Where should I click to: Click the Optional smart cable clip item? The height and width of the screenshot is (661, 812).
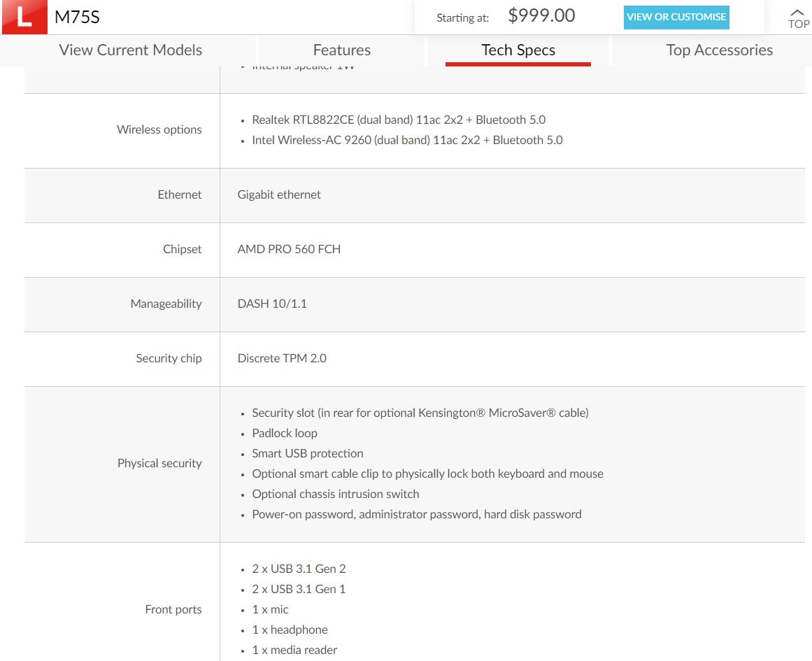427,474
